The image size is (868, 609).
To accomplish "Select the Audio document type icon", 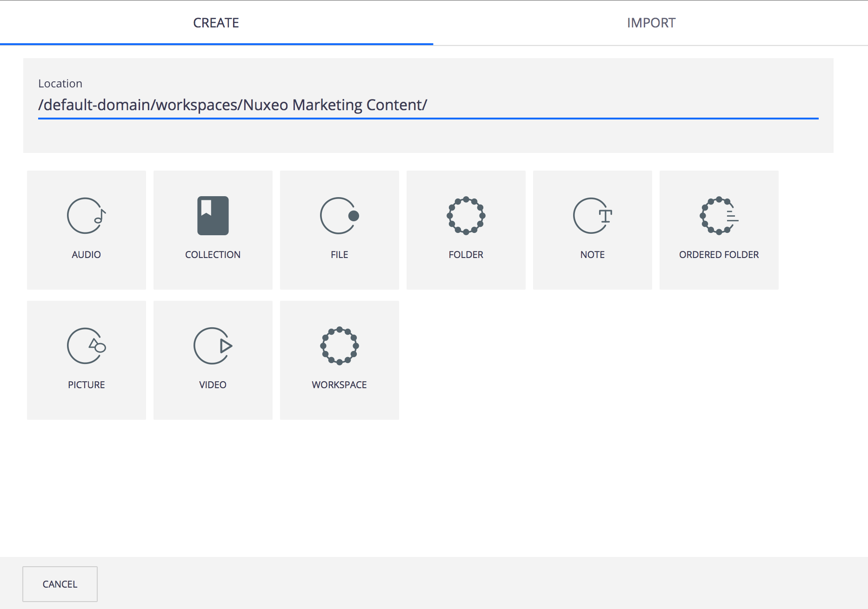I will (87, 216).
